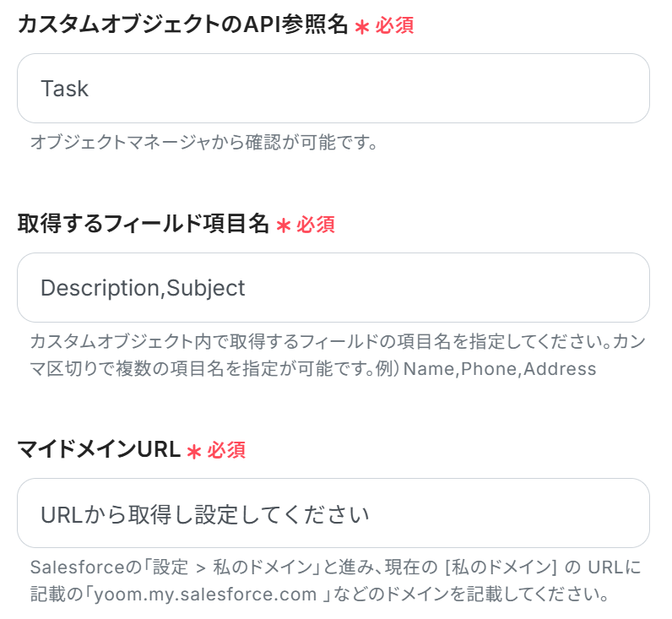This screenshot has height=619, width=672.
Task: Click the red asterisk beside マイドメインURL
Action: point(193,452)
